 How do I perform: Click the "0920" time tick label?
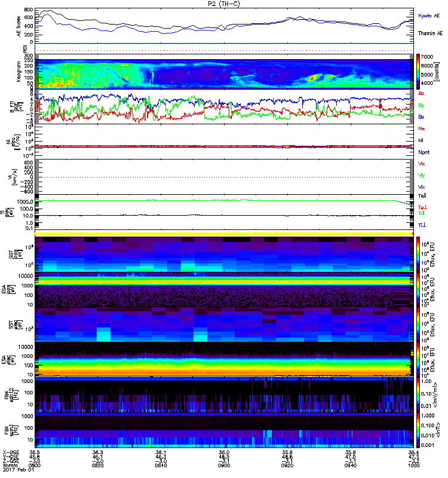pos(287,465)
